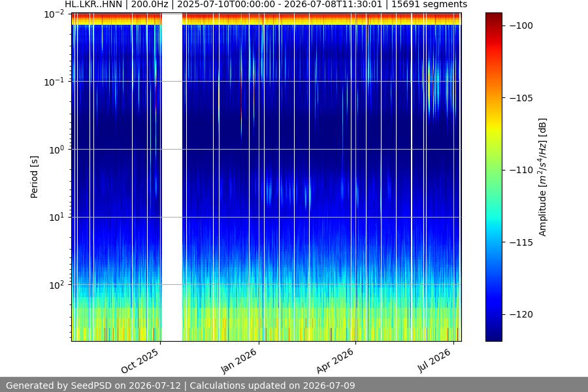
Task: Click the 10^-1 period tick label
Action: click(x=54, y=82)
